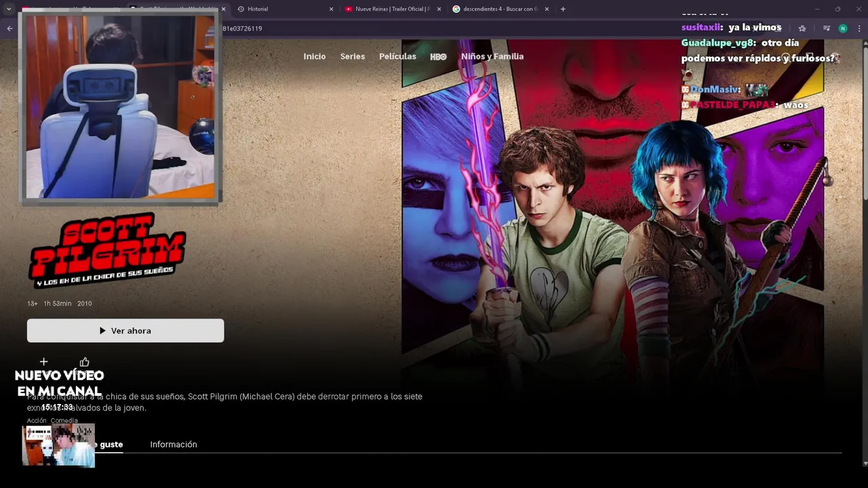Close the Historial browser tab
The height and width of the screenshot is (488, 868).
coord(331,9)
